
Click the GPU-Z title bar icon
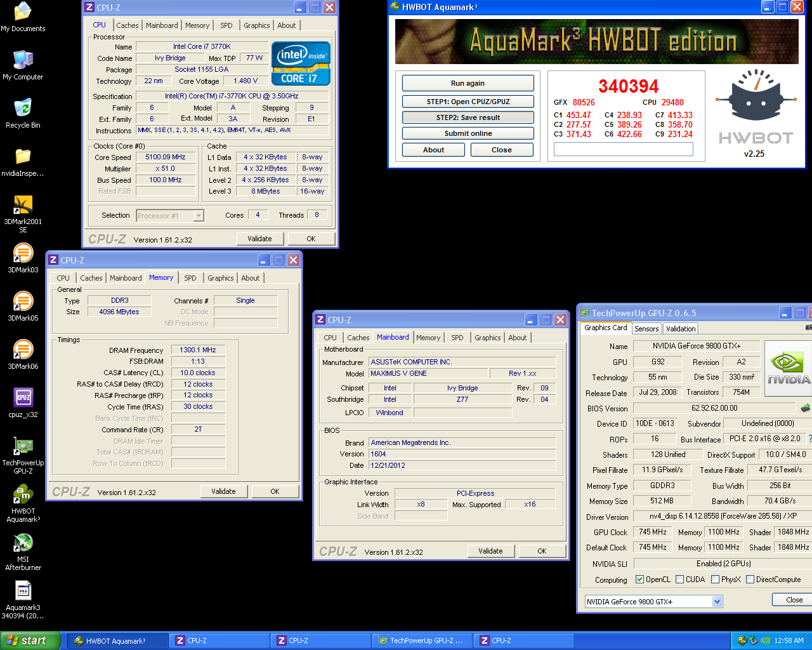coord(584,312)
